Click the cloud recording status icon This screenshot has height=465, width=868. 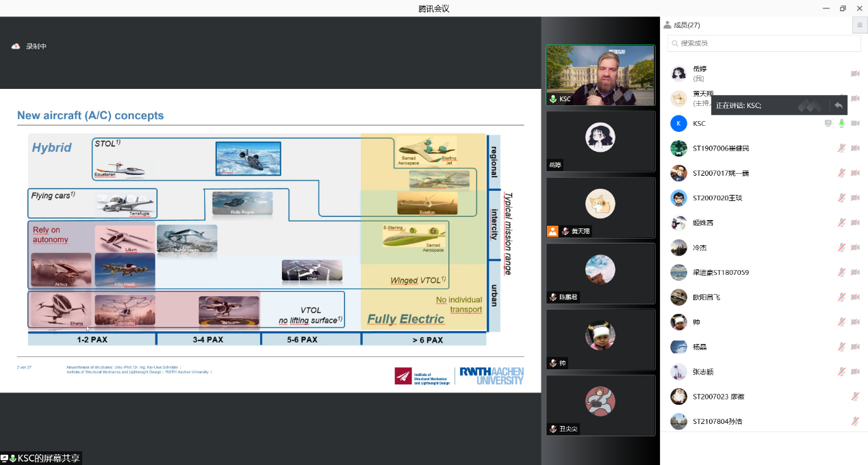[16, 46]
